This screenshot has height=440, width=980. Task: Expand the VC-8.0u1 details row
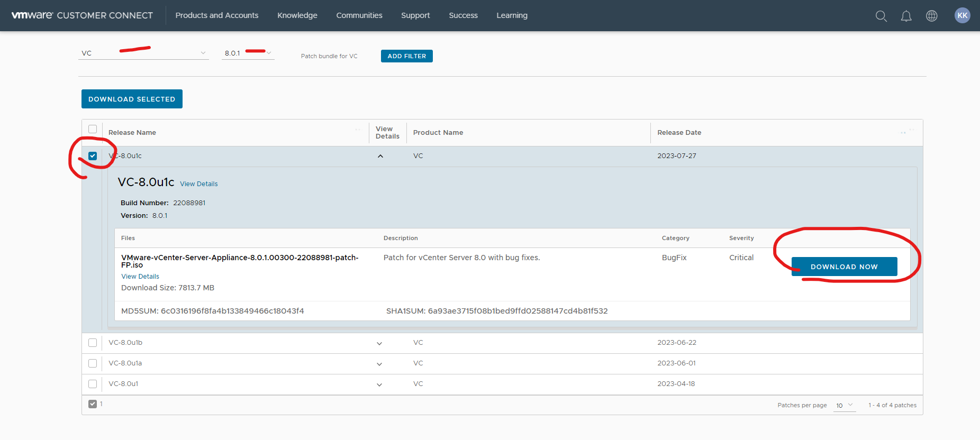point(379,384)
